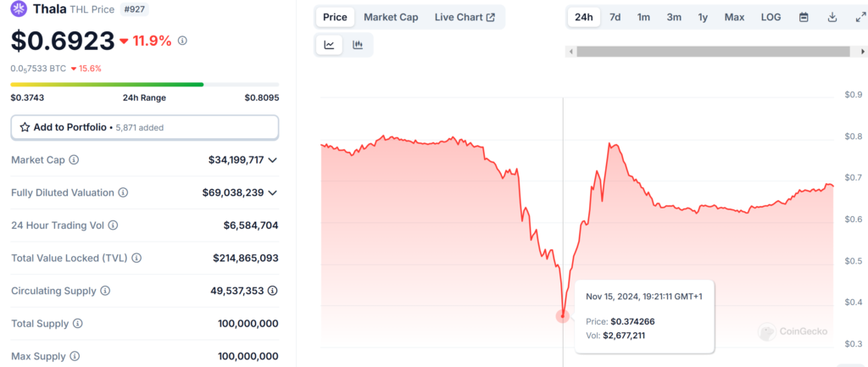Click the Price: $0.374266 tooltip text

point(621,321)
